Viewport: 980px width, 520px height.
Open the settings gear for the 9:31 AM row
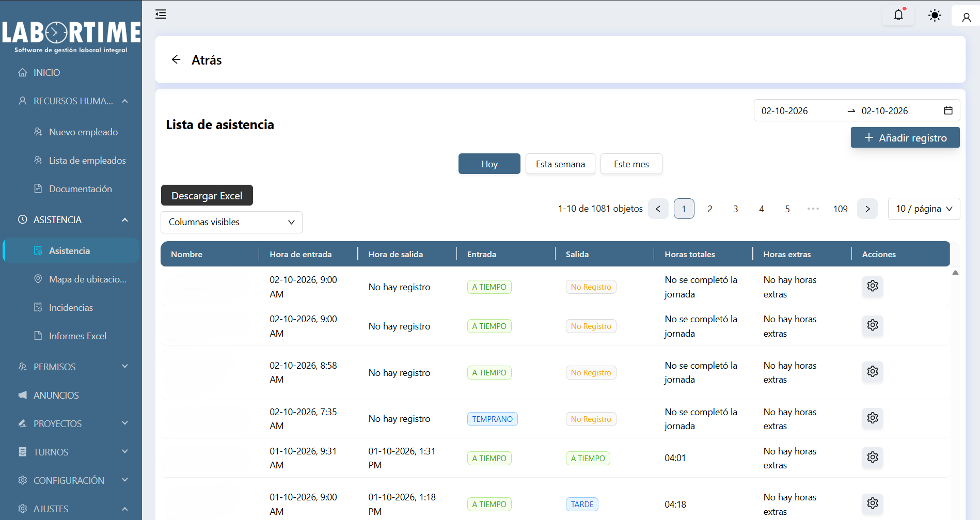click(x=873, y=457)
